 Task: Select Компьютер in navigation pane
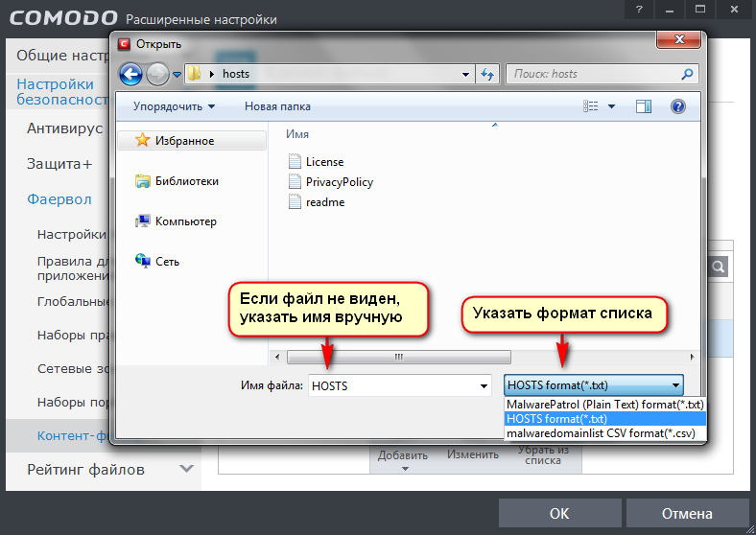(x=185, y=221)
